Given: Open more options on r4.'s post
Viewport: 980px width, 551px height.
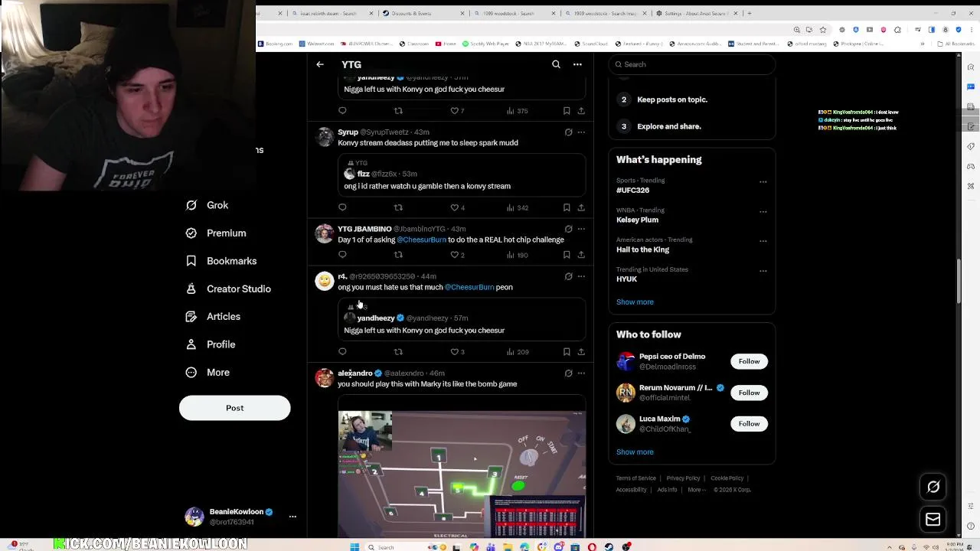Looking at the screenshot, I should coord(581,276).
